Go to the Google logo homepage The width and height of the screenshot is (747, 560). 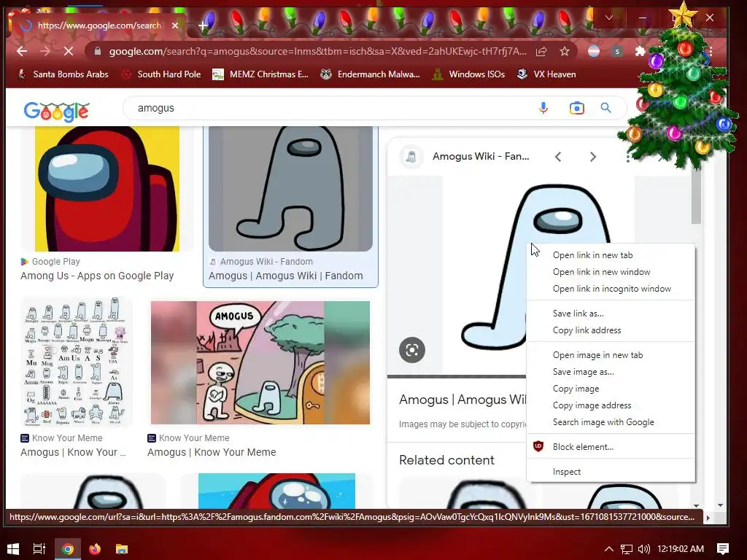point(56,112)
